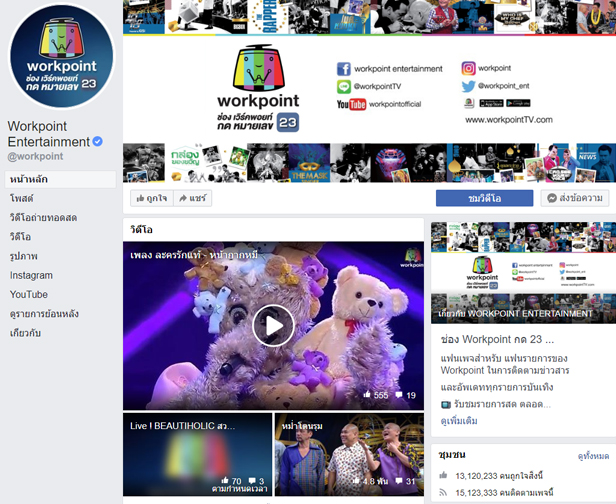Click the blue ชมวิดีโอ button

pos(484,198)
